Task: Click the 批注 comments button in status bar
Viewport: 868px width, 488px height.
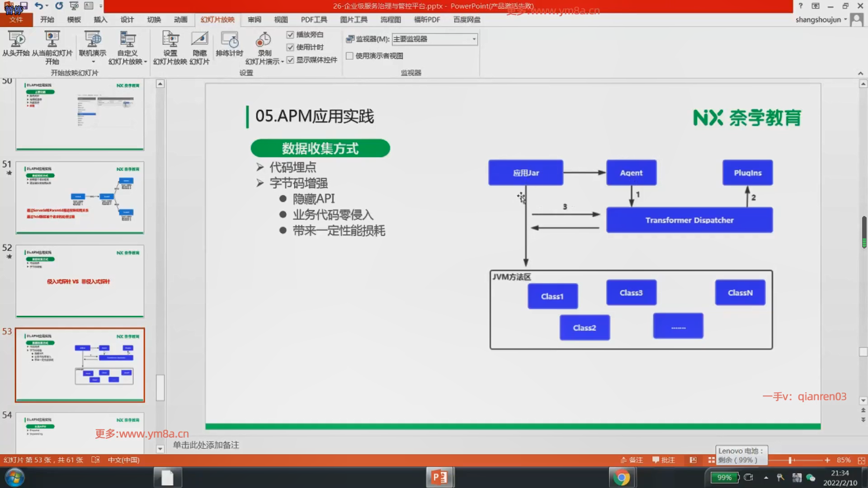Action: tap(663, 460)
